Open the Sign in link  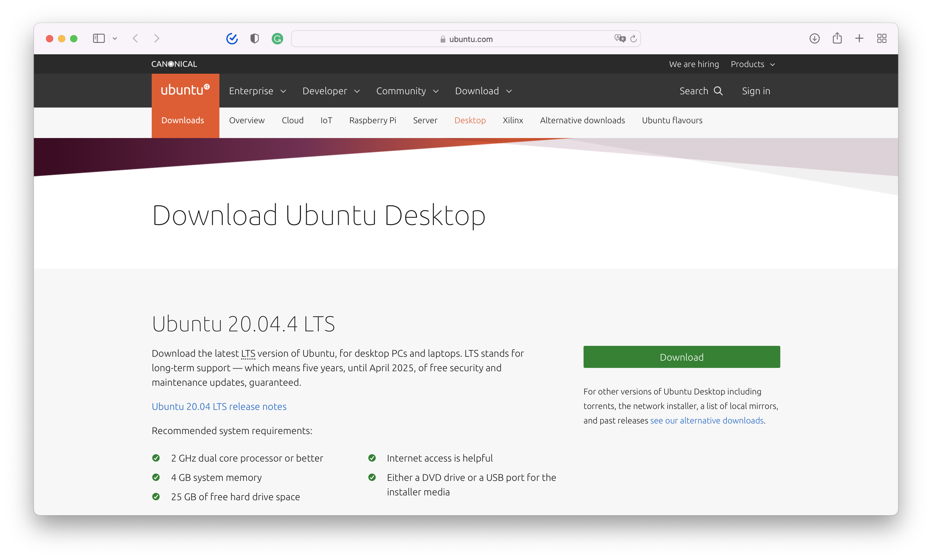coord(756,91)
